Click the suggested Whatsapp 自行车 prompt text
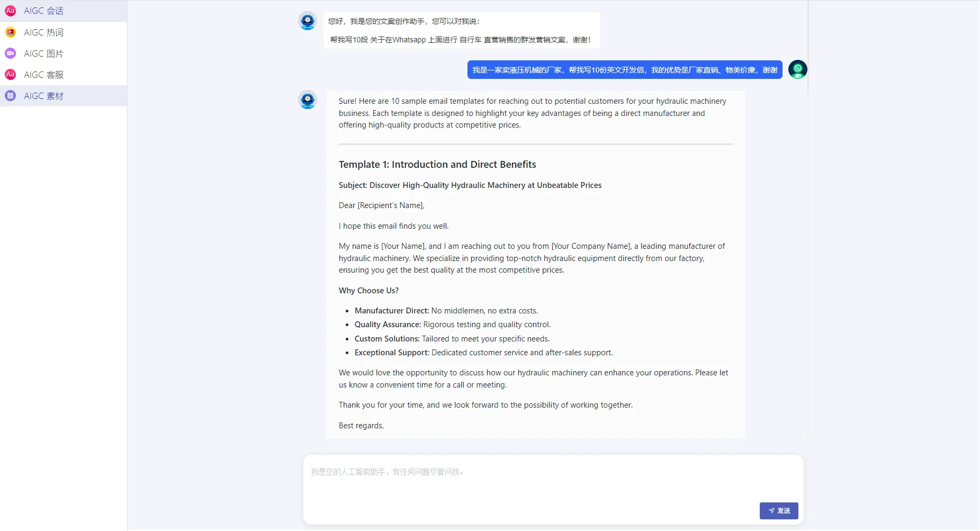This screenshot has height=531, width=980. pos(460,40)
